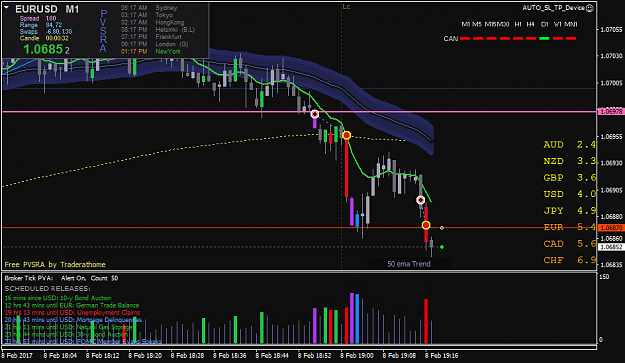Click the Spread value 1.80

[x=51, y=18]
